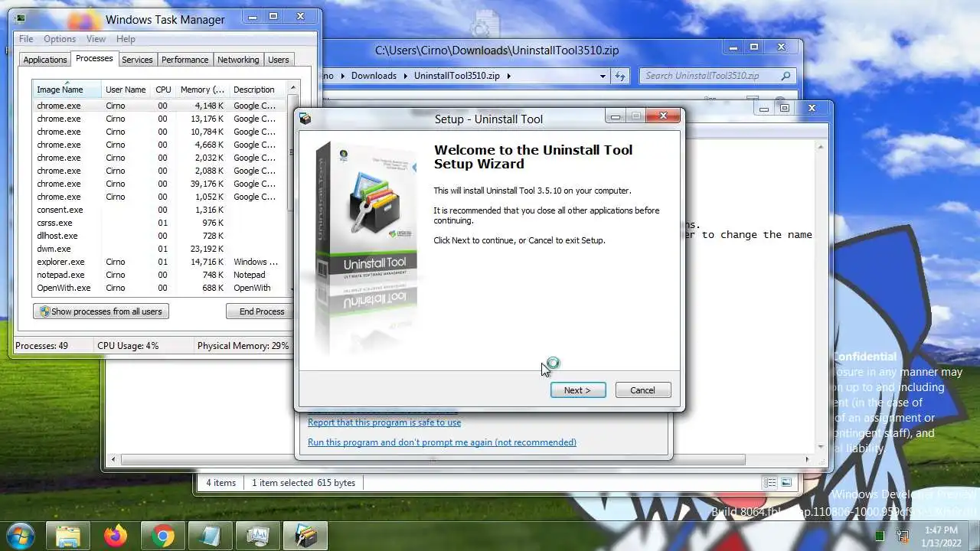Click the green tray indicator icon
This screenshot has height=551, width=980.
pyautogui.click(x=880, y=536)
